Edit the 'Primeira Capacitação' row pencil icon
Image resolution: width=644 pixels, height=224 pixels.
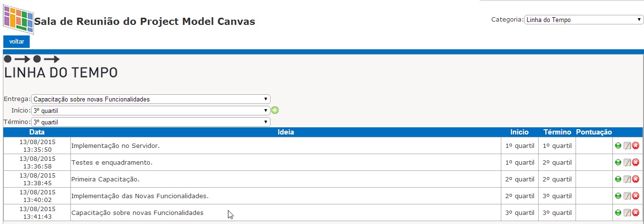tap(627, 179)
